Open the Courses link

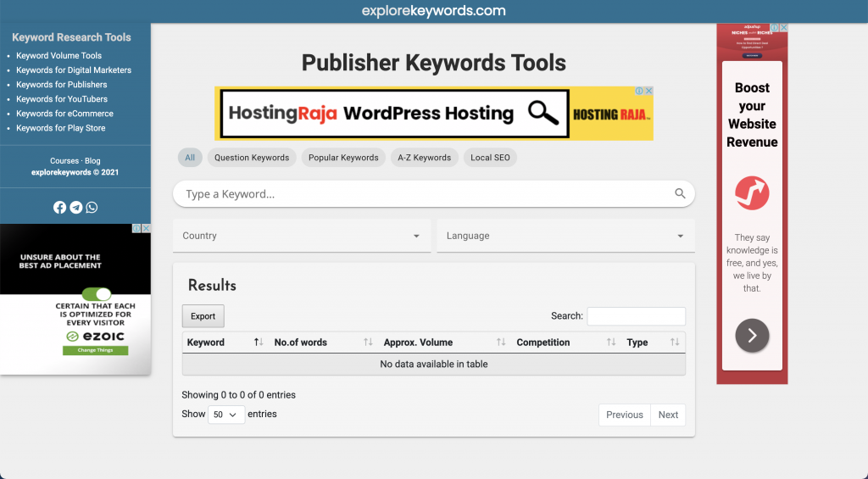[x=64, y=160]
